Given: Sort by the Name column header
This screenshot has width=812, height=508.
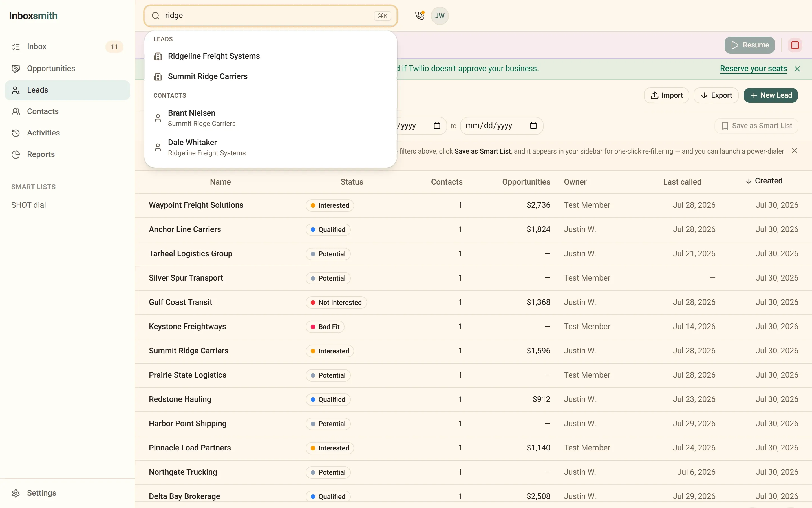Looking at the screenshot, I should [220, 182].
